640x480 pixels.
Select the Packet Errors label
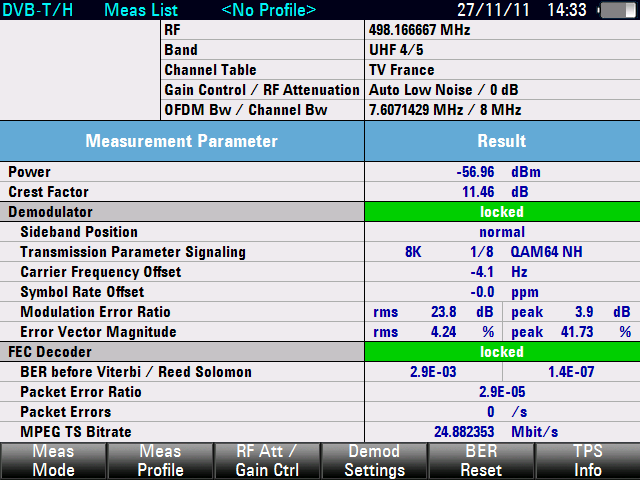(66, 412)
